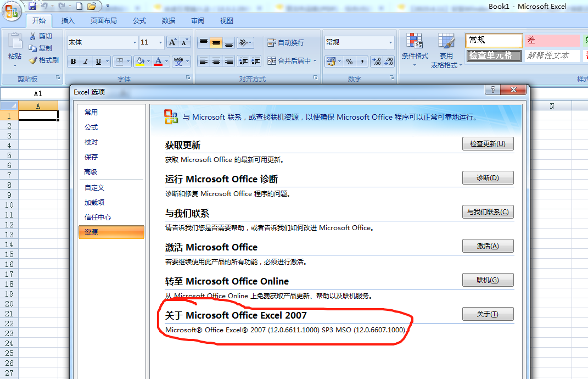588x379 pixels.
Task: Open Conditional Formatting (条件格式) menu
Action: coord(415,50)
